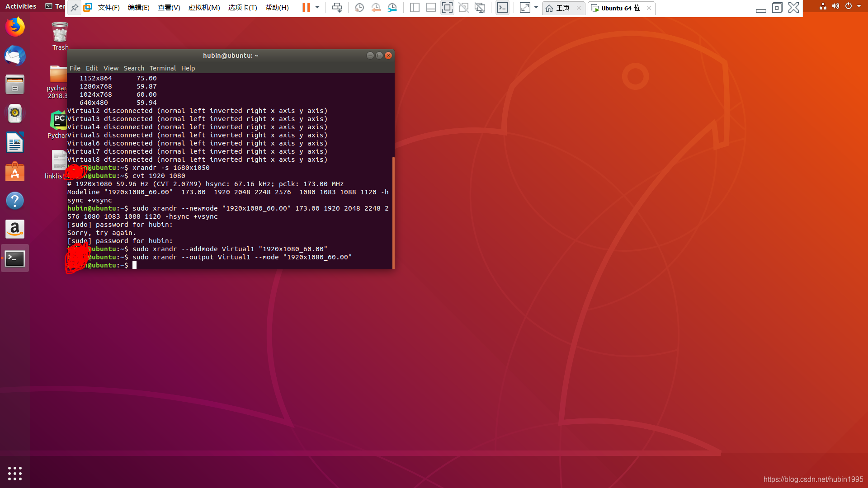Click the Show Applications grid icon
The height and width of the screenshot is (488, 868).
pyautogui.click(x=15, y=474)
